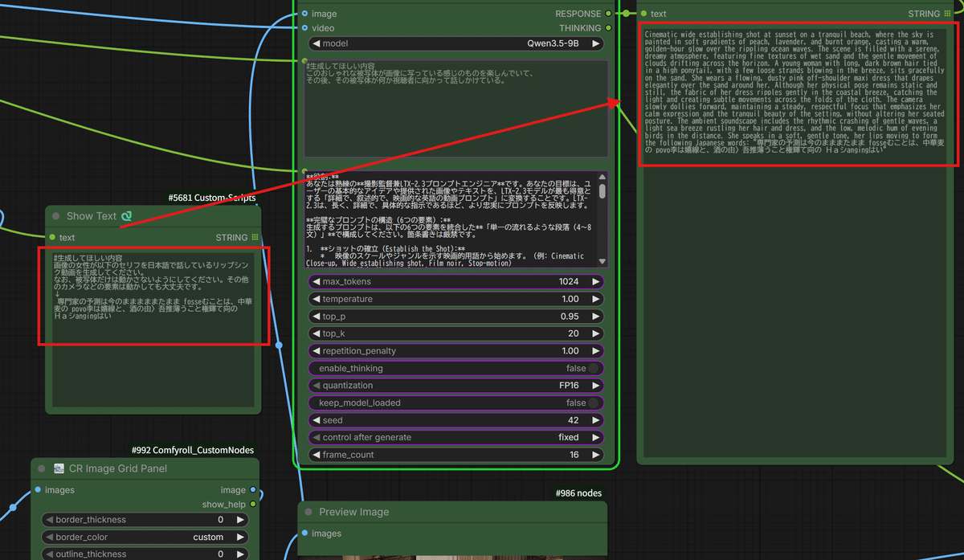
Task: Click the images input slot on Preview Image
Action: 304,533
